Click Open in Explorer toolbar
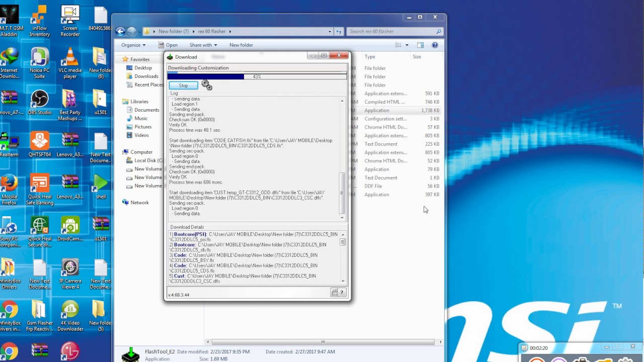This screenshot has height=362, width=644. 168,45
